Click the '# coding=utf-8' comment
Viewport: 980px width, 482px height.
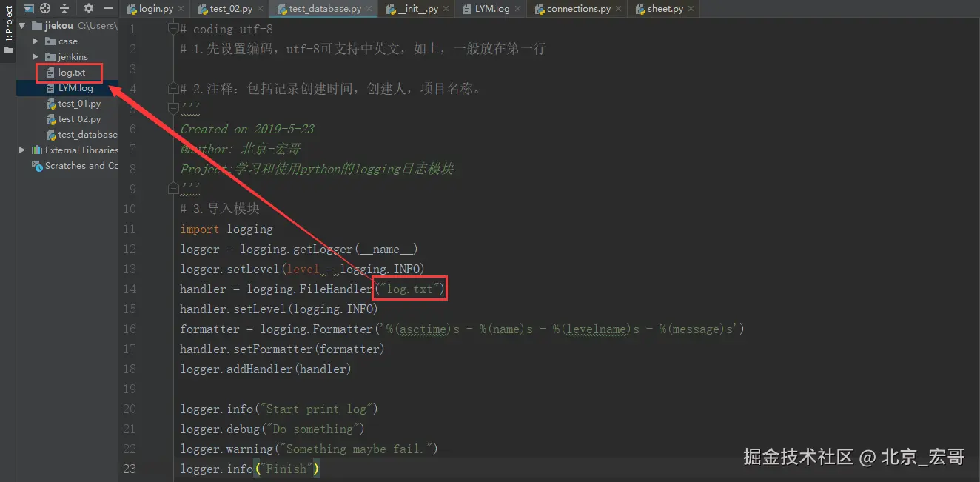point(226,29)
